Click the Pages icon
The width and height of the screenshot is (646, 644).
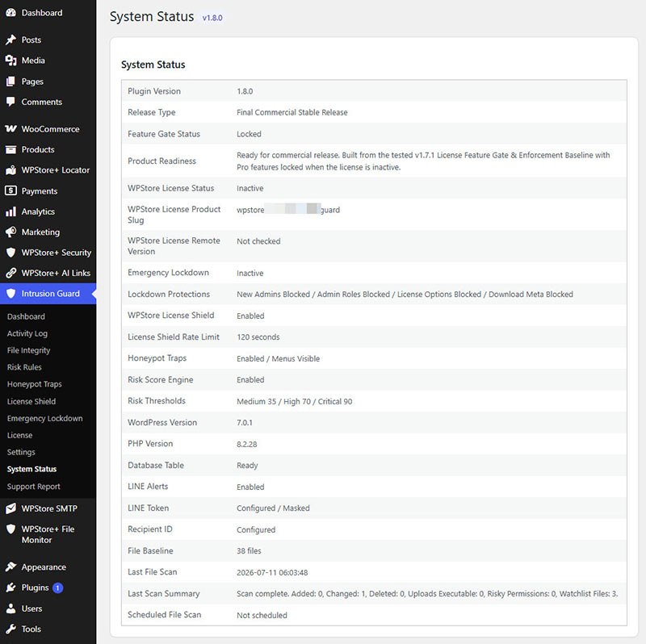click(x=10, y=82)
